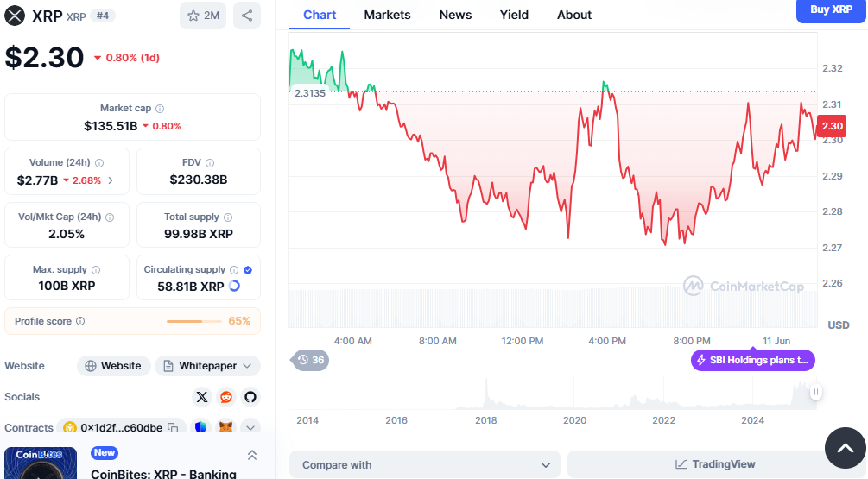The width and height of the screenshot is (868, 479).
Task: Click the share icon next to XRP
Action: pos(247,16)
